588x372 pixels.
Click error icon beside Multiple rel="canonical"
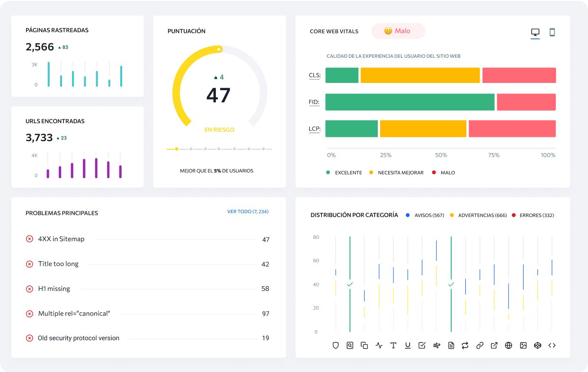[29, 314]
